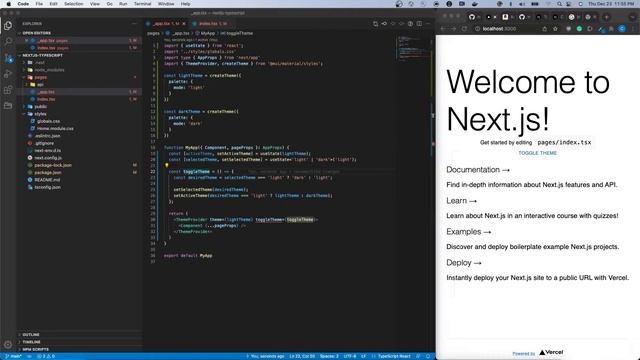
Task: Open the Run menu
Action: pos(123,4)
